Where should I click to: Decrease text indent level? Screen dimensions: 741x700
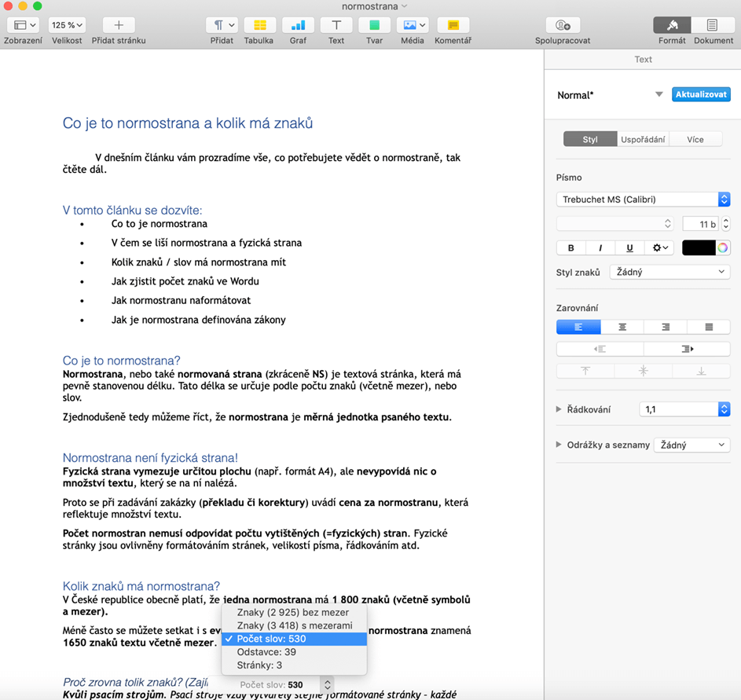[x=600, y=349]
